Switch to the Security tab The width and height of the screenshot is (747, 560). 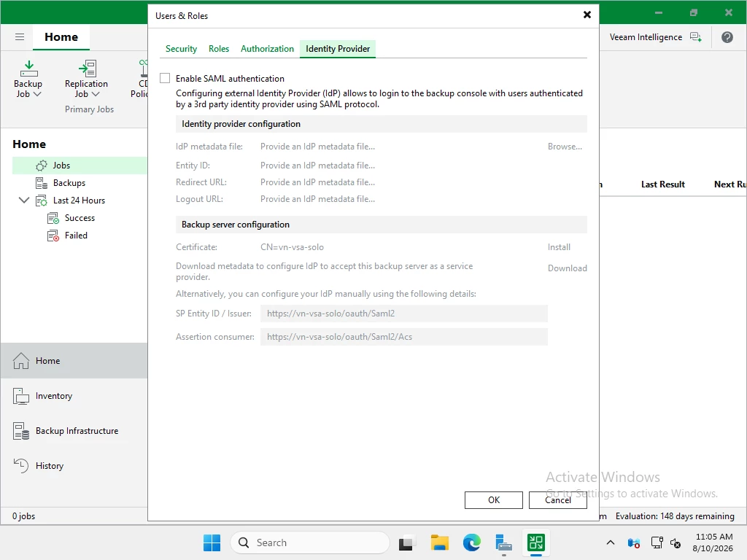[x=181, y=49]
